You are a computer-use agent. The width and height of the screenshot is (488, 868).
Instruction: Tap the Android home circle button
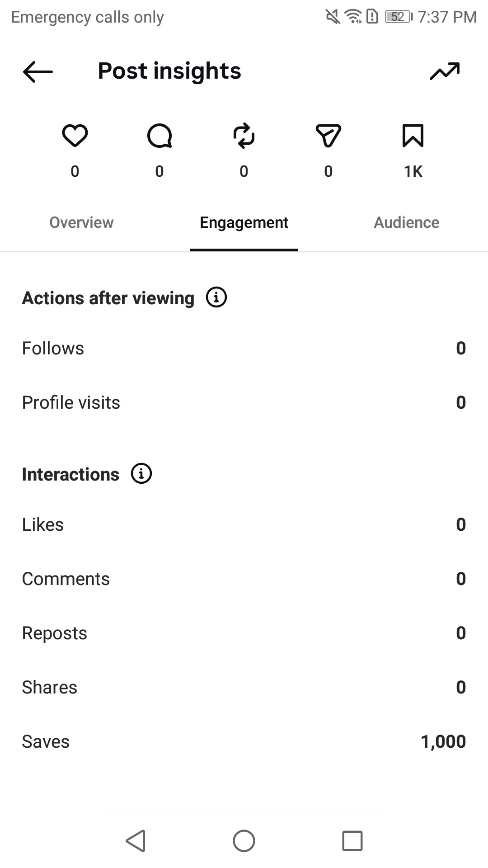coord(244,841)
